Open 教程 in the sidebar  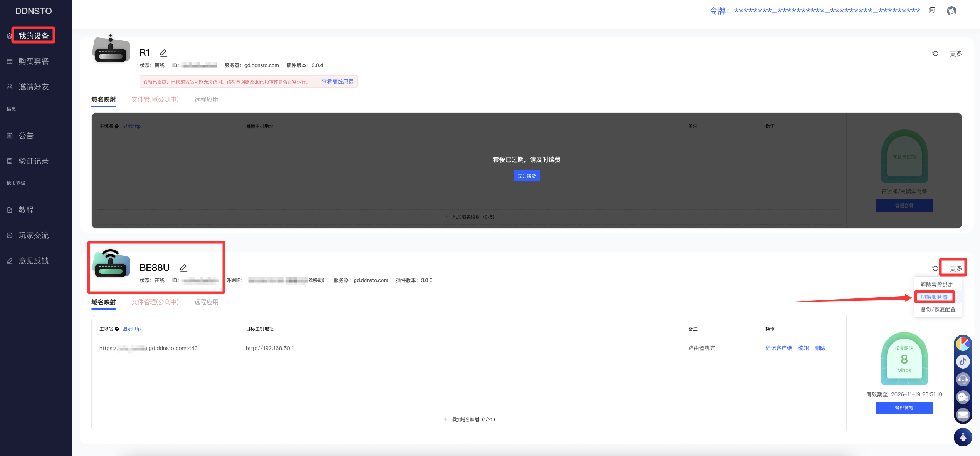pyautogui.click(x=26, y=210)
